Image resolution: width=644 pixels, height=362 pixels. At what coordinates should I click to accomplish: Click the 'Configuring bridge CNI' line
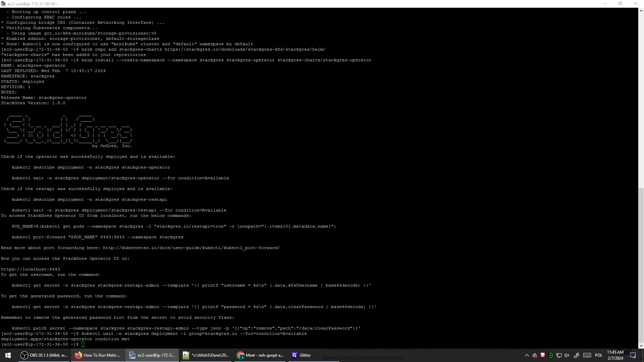pyautogui.click(x=83, y=22)
